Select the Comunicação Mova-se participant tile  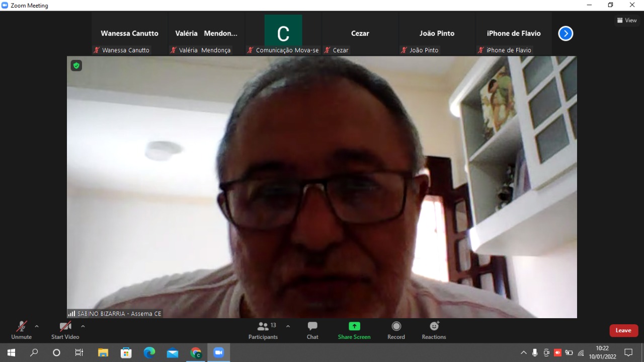(x=283, y=34)
